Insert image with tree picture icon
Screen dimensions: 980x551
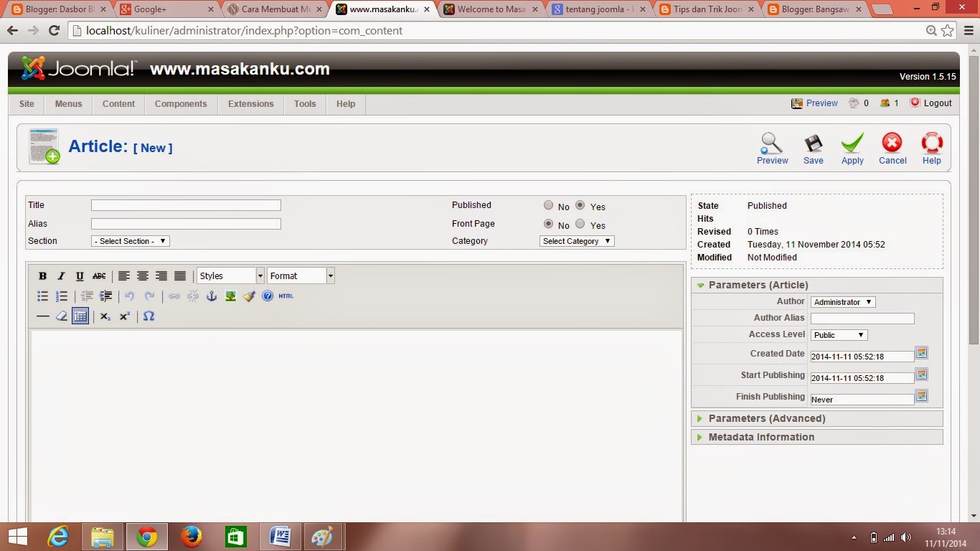pos(230,296)
